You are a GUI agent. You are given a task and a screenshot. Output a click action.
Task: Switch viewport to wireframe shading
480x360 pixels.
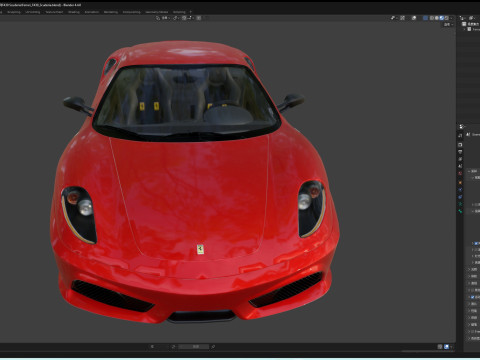click(432, 18)
